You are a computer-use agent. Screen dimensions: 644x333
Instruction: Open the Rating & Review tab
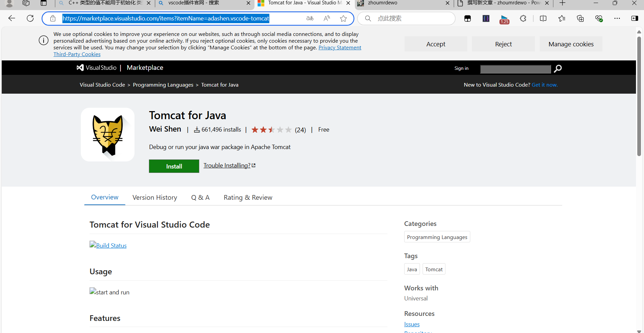[248, 198]
